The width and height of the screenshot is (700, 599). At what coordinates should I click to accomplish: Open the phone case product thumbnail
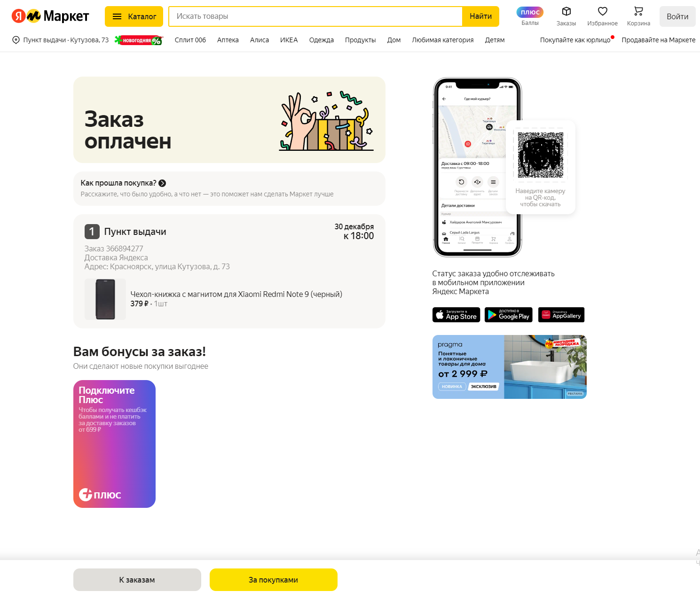coord(105,299)
